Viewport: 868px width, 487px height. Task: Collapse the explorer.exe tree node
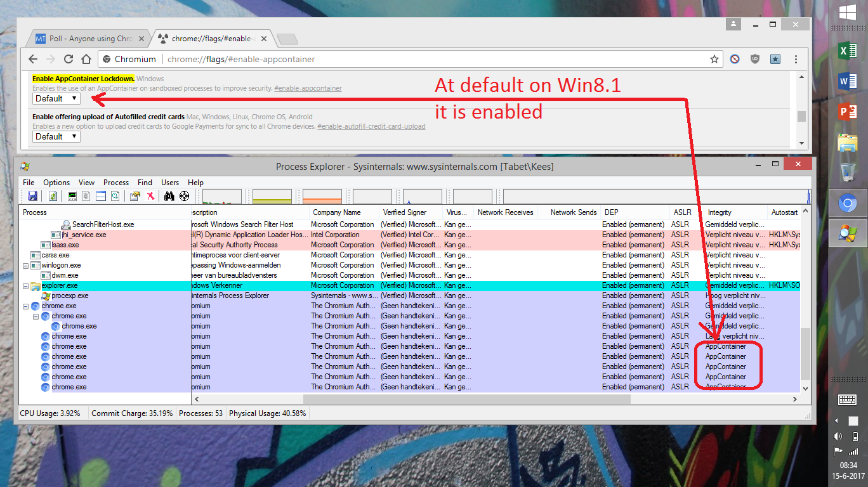26,285
